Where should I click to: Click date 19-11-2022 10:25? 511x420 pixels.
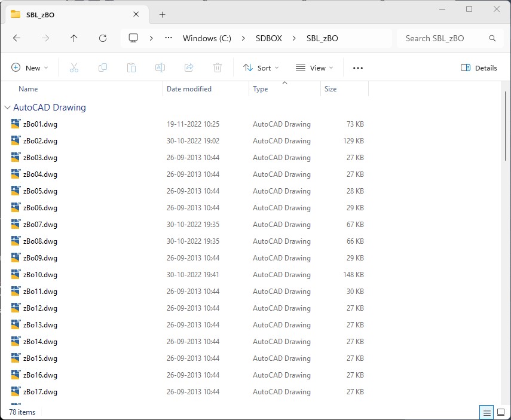193,124
